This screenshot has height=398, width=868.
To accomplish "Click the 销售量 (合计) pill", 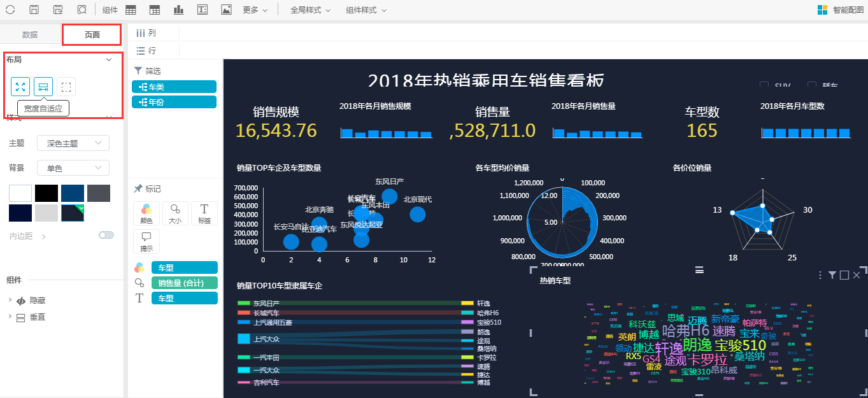I will pyautogui.click(x=185, y=283).
